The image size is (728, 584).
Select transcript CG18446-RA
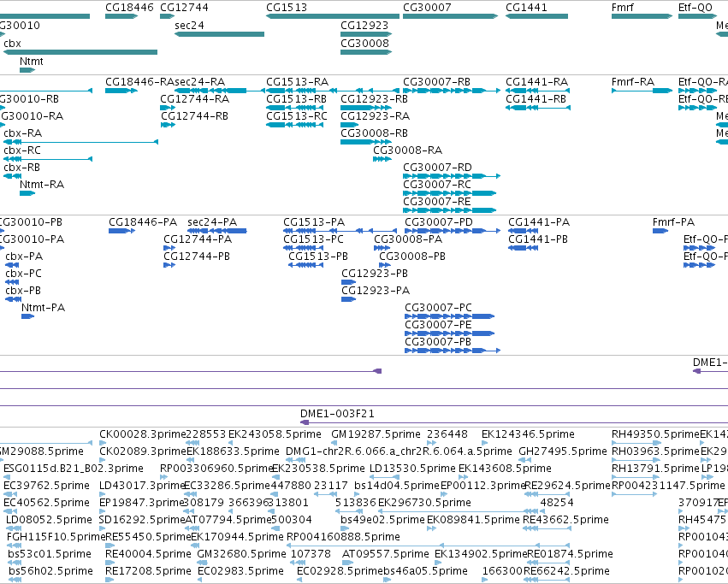(x=121, y=91)
